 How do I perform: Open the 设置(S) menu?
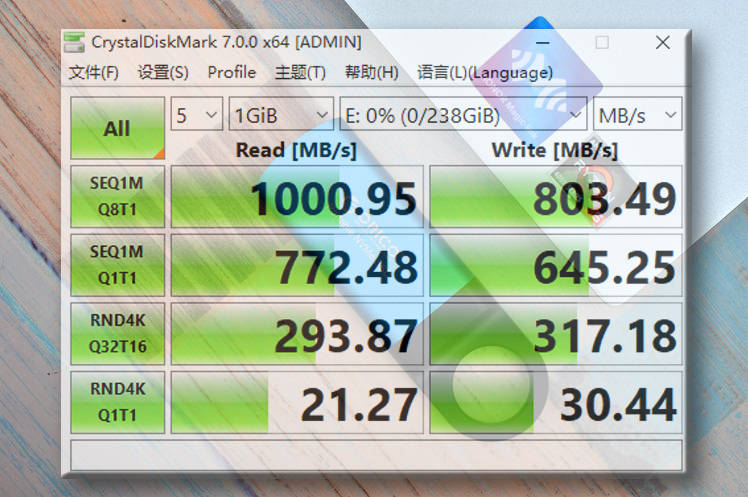[x=163, y=72]
